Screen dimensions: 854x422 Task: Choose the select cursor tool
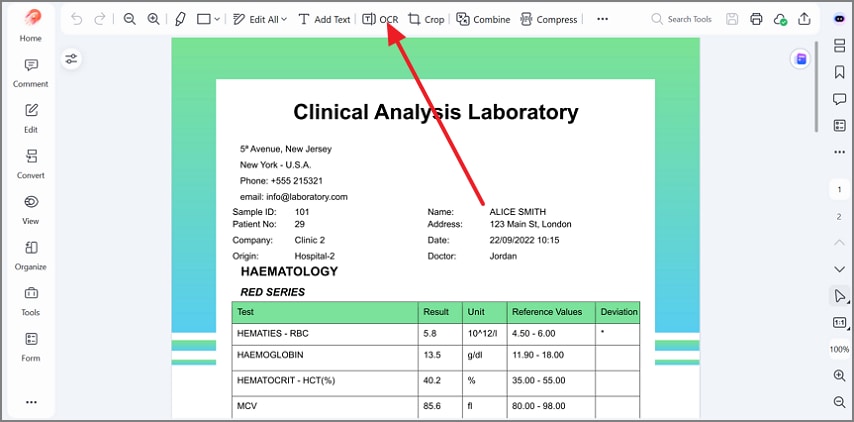coord(839,296)
